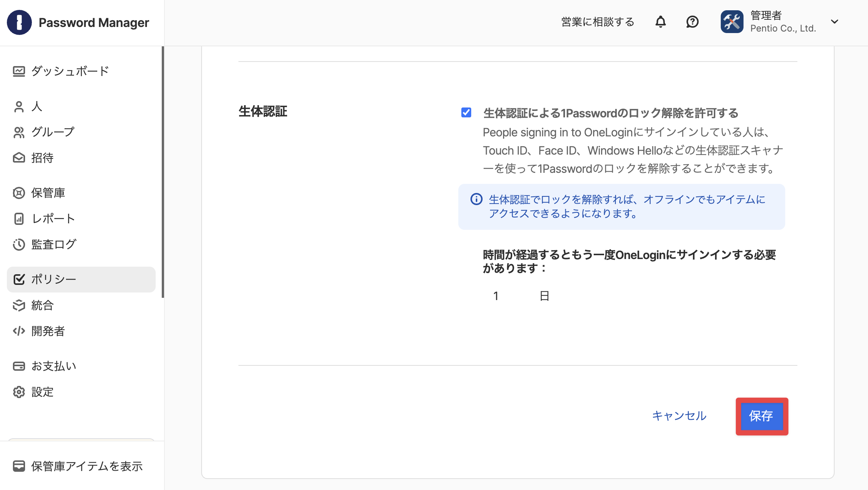Click the policy checkmark icon
The height and width of the screenshot is (490, 868).
click(x=19, y=280)
